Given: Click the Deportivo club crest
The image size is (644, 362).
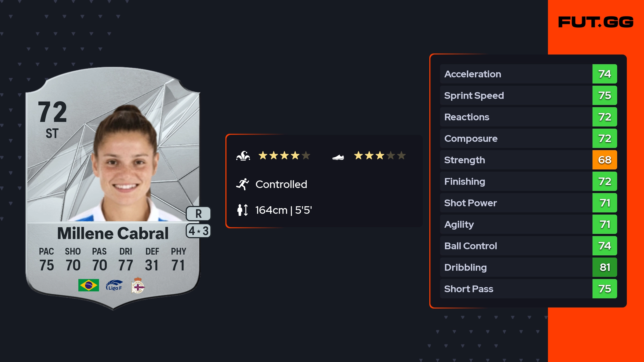Looking at the screenshot, I should click(x=138, y=285).
